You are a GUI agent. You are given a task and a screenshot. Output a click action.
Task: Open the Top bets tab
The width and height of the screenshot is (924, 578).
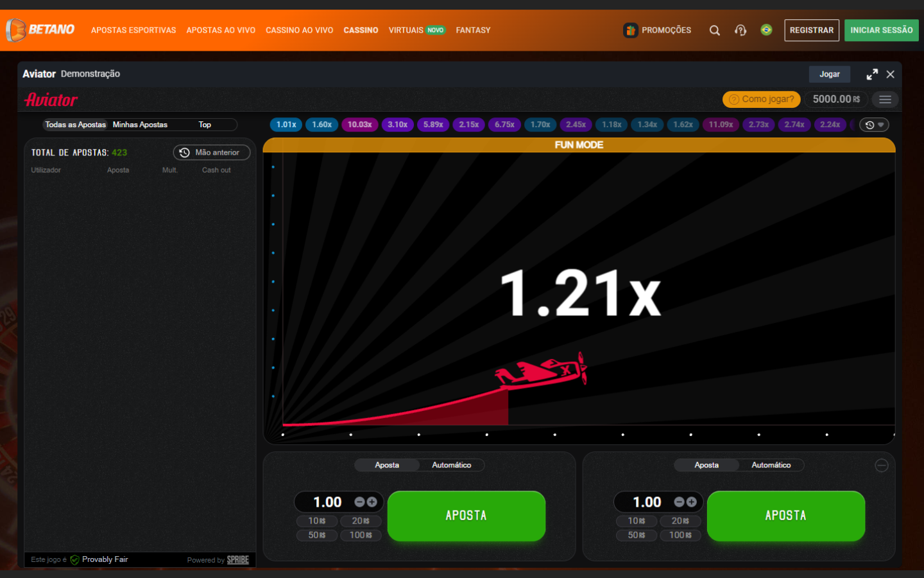(205, 125)
